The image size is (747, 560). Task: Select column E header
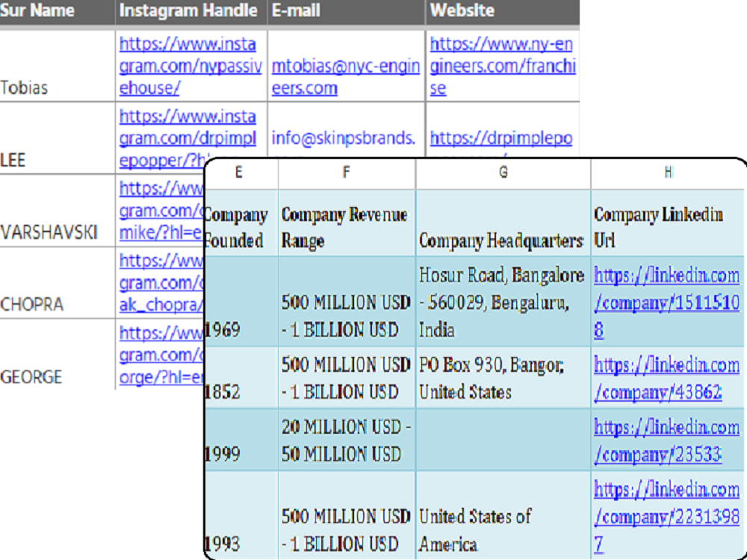[x=241, y=173]
